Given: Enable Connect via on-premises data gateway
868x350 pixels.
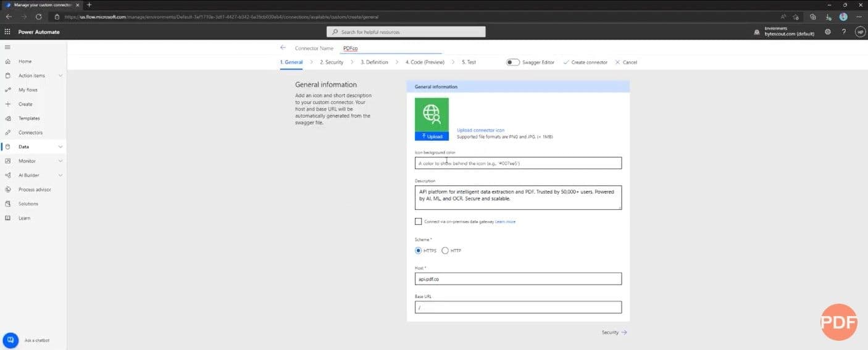Looking at the screenshot, I should pyautogui.click(x=419, y=222).
